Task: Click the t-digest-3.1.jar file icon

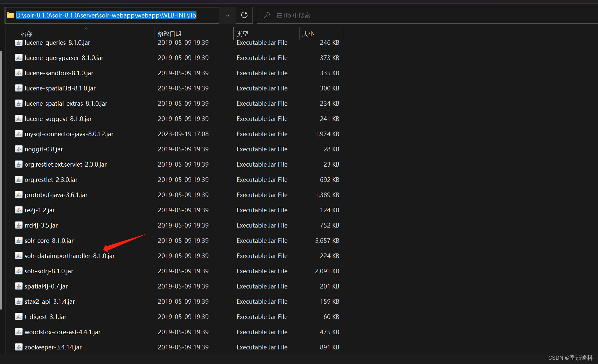Action: pos(19,317)
